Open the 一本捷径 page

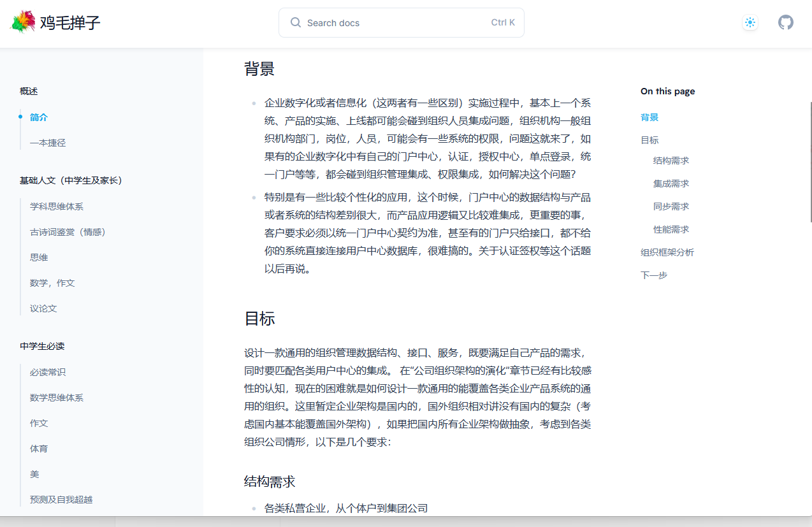48,143
